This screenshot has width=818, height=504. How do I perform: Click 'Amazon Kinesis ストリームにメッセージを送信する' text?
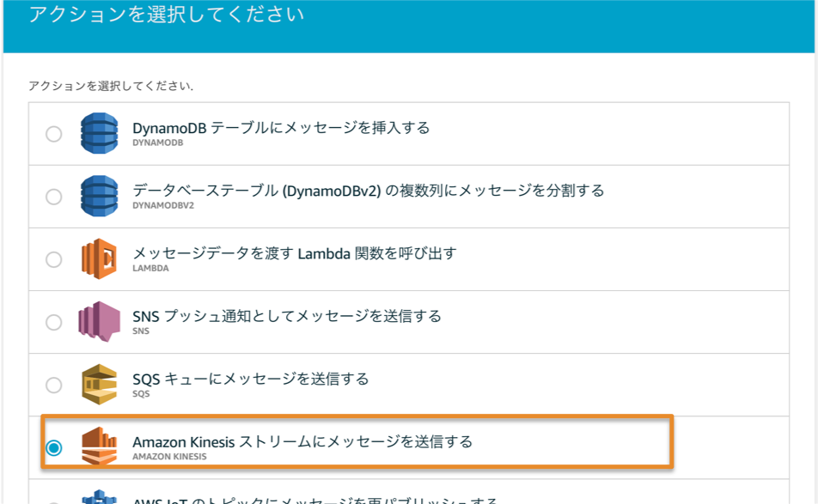pos(302,442)
